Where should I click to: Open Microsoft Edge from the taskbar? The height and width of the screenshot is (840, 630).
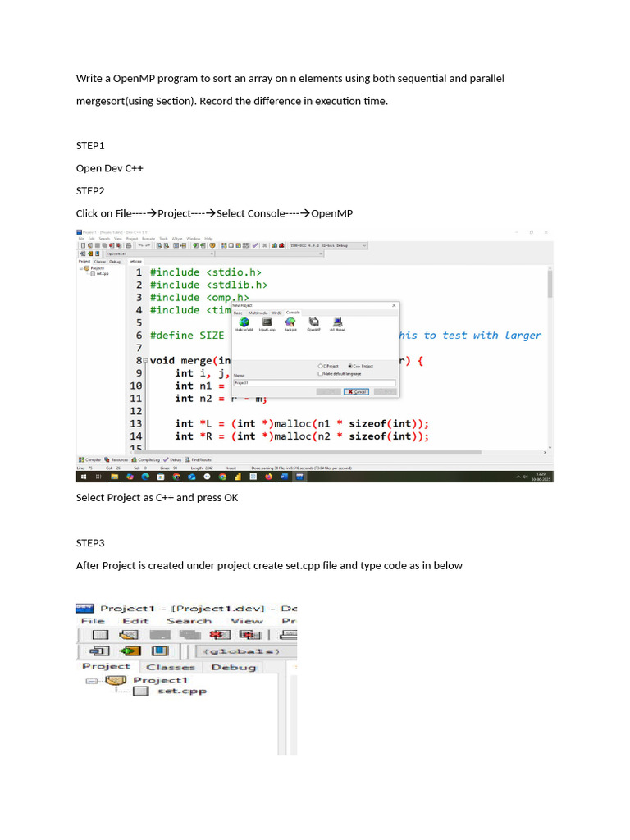pyautogui.click(x=145, y=477)
